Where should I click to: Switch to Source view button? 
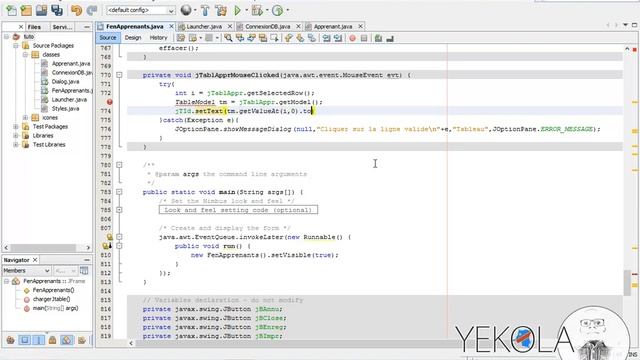tap(108, 38)
